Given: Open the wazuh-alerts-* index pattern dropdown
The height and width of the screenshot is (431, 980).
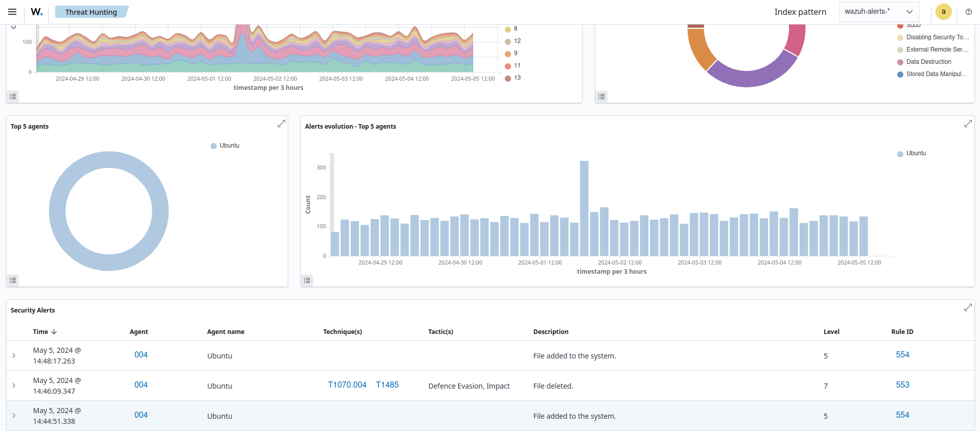Looking at the screenshot, I should pos(878,12).
